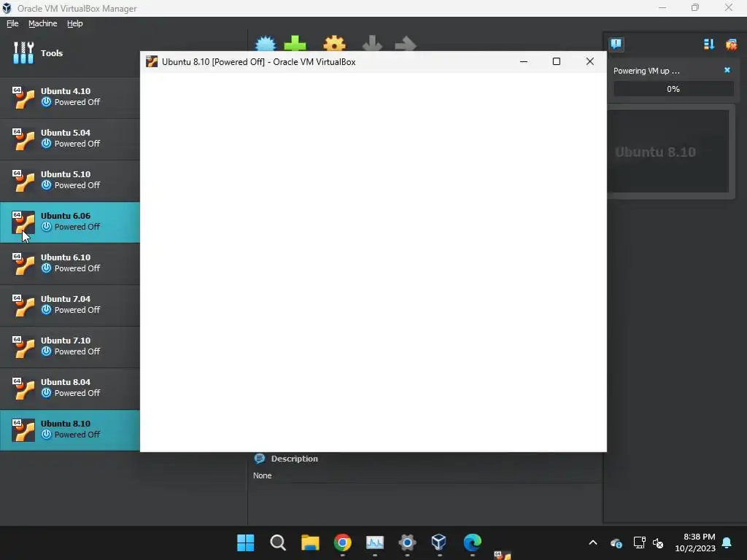Click the 'None' description text
This screenshot has width=747, height=560.
pyautogui.click(x=262, y=475)
